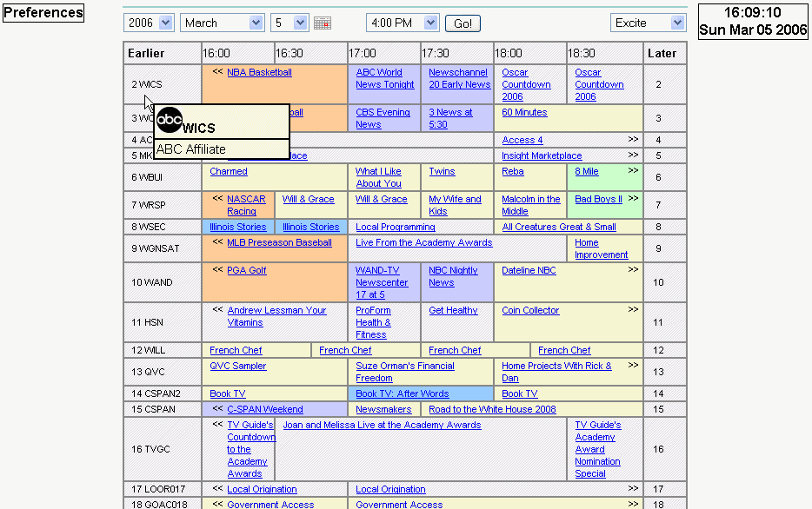The image size is (812, 509).
Task: Open the Charmed program link
Action: 229,171
